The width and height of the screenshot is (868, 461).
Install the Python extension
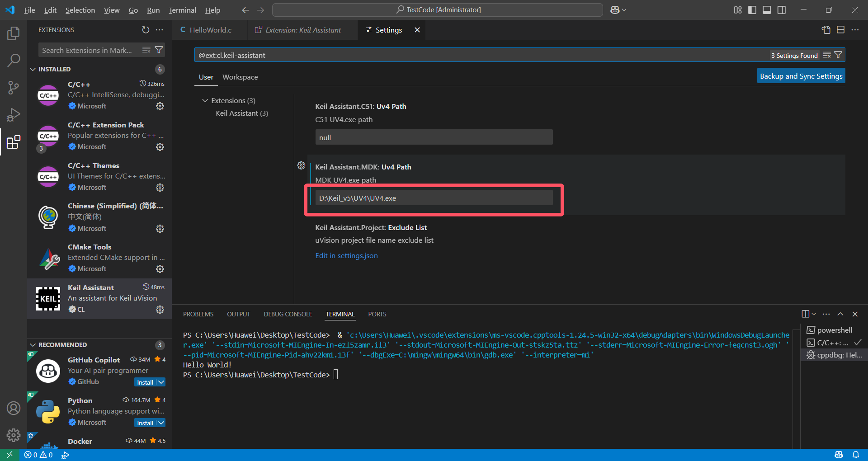pyautogui.click(x=145, y=423)
